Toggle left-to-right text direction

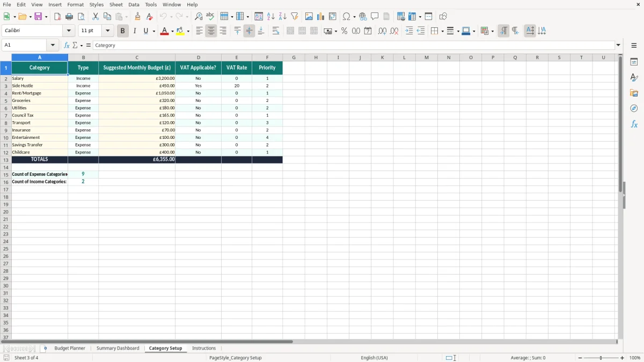click(503, 31)
